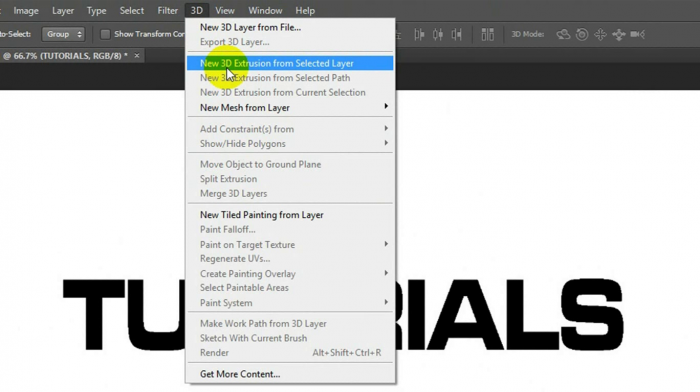Close the open 3D menu header
Screen dimensions: 700x392
196,10
